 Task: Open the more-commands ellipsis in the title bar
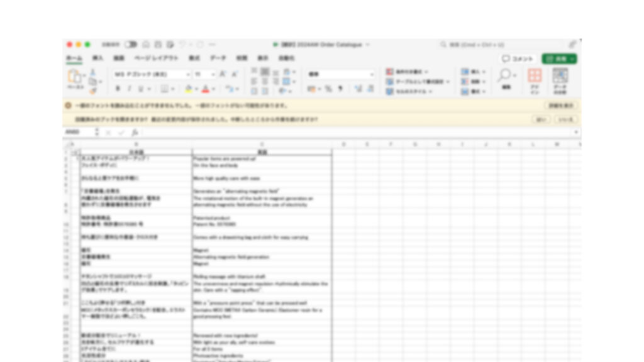212,45
